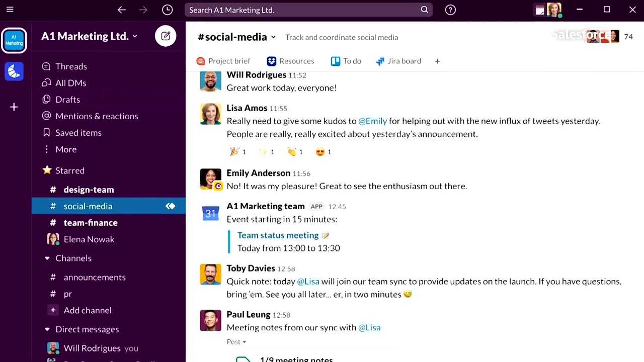Go forward with the right arrow

(143, 10)
